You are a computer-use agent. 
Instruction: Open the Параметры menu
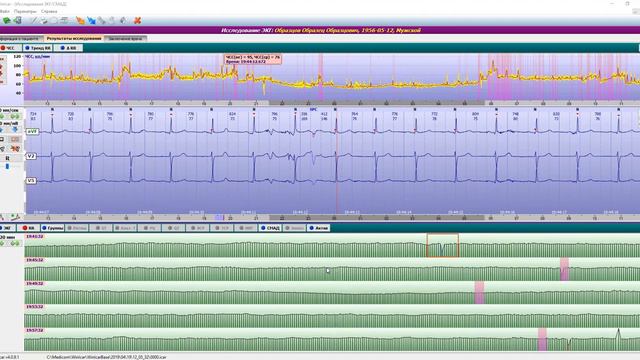pyautogui.click(x=25, y=11)
